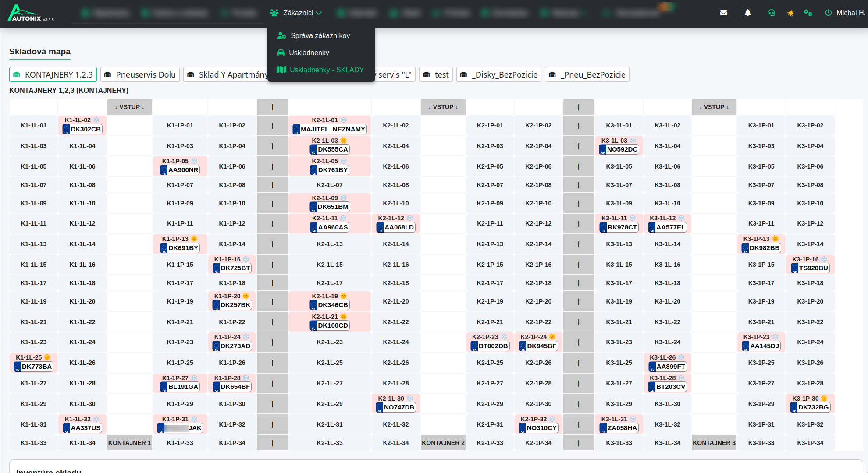Click empty slot K1-1L-01
The image size is (868, 473).
point(33,125)
